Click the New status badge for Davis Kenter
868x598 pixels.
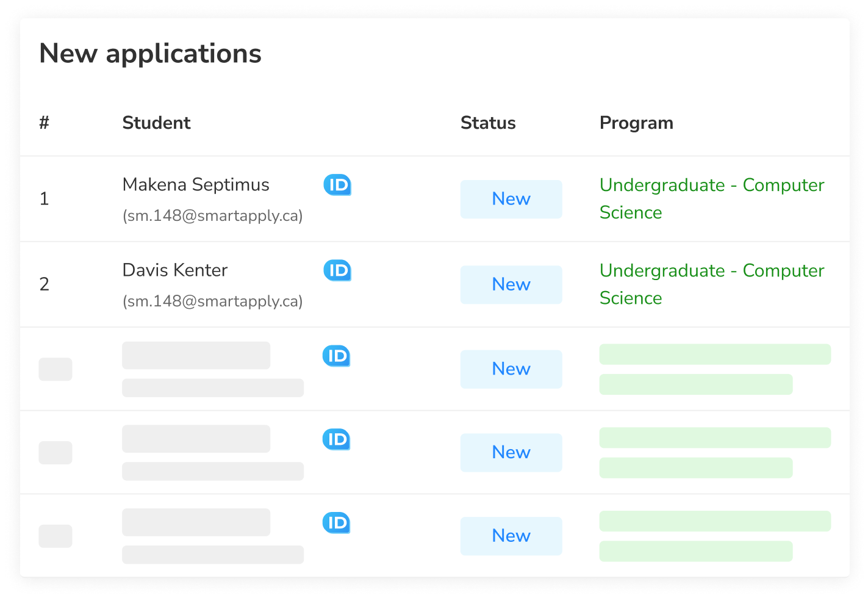click(511, 284)
